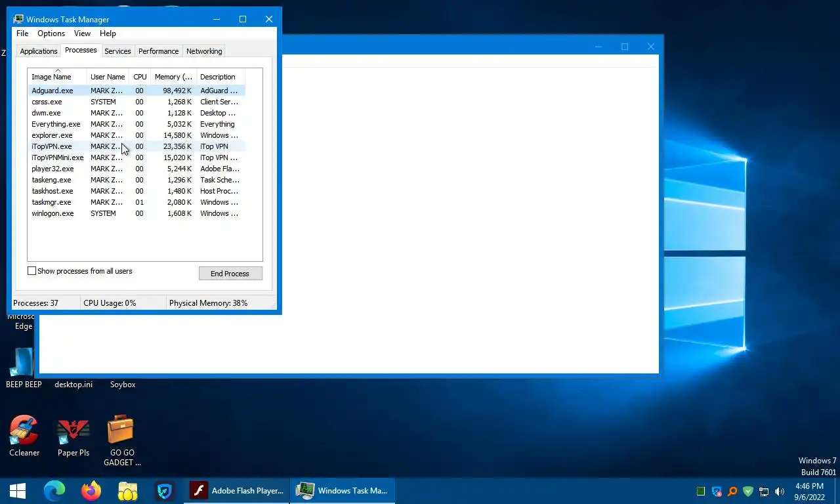Sort by the Image Name column header
840x504 pixels.
pyautogui.click(x=57, y=76)
